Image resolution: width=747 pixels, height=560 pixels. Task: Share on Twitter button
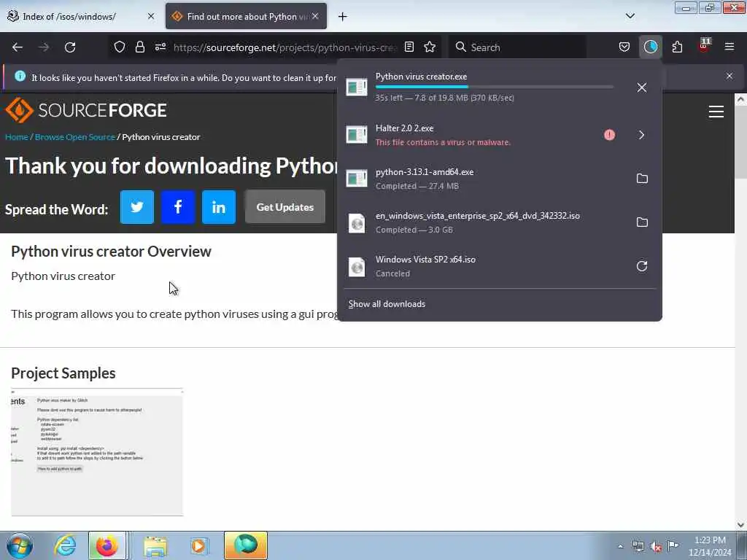tap(137, 207)
